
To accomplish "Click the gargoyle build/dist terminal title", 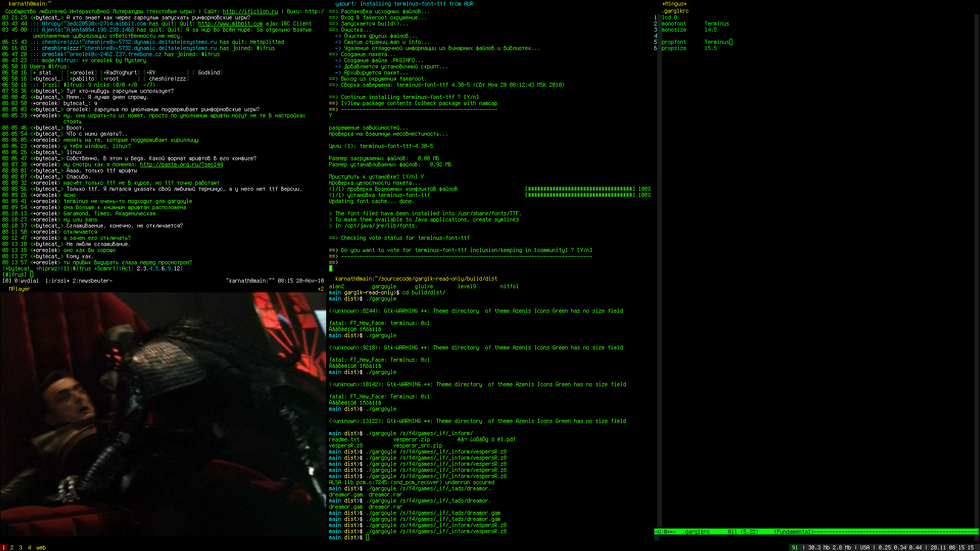I will (x=416, y=279).
